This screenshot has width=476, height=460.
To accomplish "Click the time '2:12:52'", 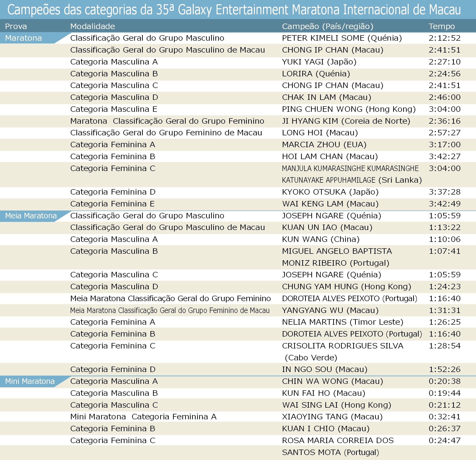I will pos(444,38).
